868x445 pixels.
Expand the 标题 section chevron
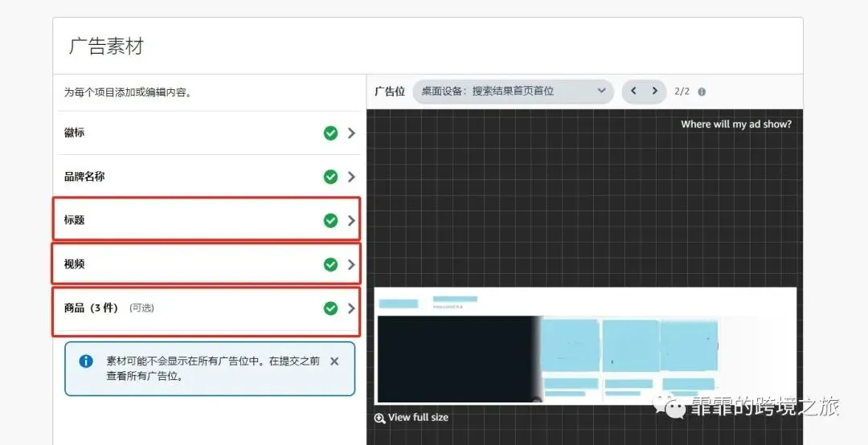(x=351, y=220)
